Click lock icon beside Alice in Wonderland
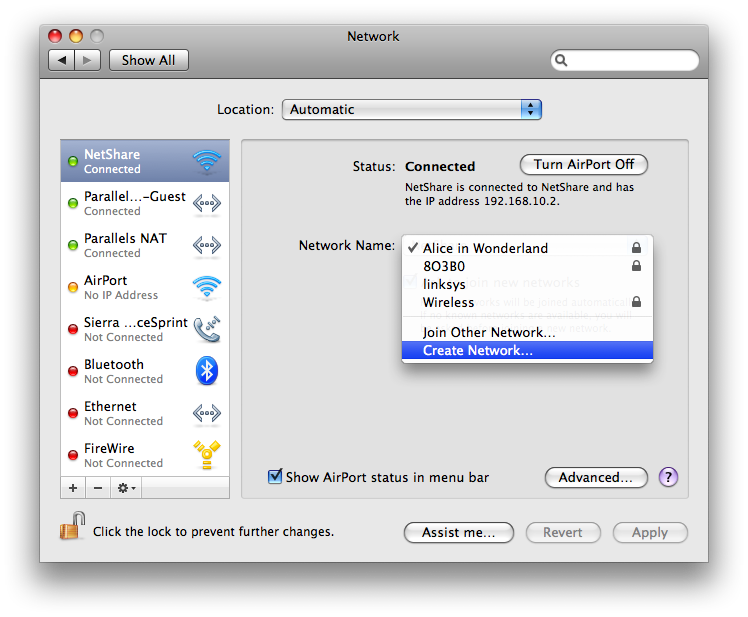 636,247
